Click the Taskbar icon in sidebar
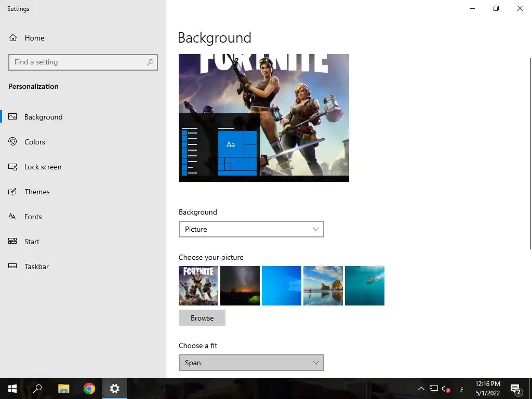Image resolution: width=532 pixels, height=399 pixels. (12, 266)
